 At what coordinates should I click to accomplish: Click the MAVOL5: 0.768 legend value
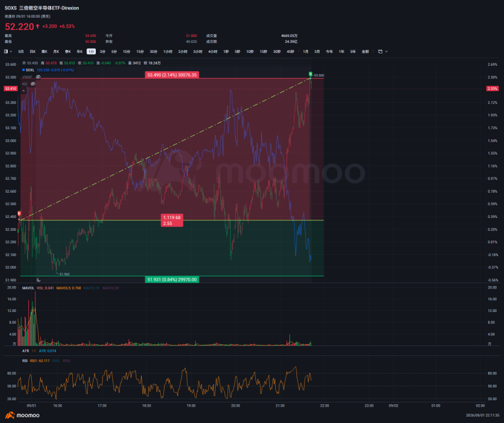(69, 288)
